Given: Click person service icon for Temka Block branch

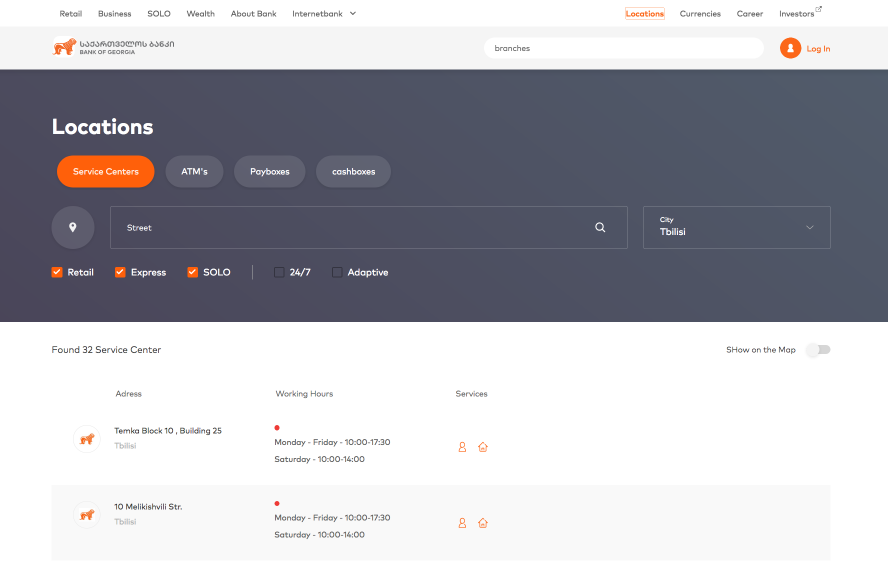Looking at the screenshot, I should (462, 447).
